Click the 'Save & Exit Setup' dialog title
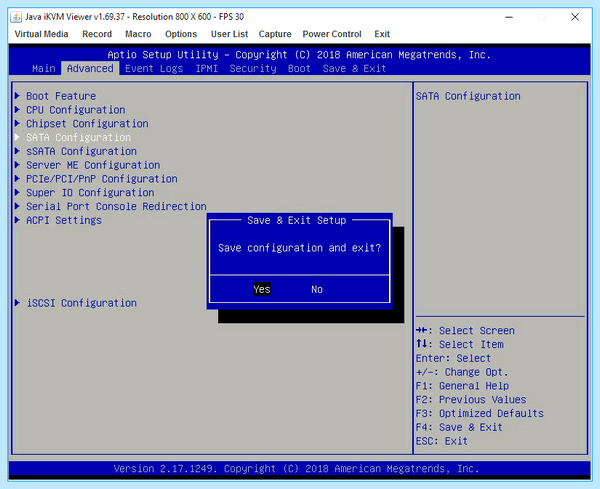 click(297, 220)
